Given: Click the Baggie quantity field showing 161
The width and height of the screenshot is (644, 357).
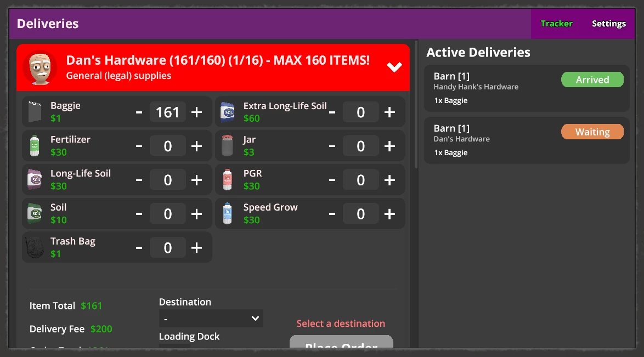Looking at the screenshot, I should tap(167, 112).
